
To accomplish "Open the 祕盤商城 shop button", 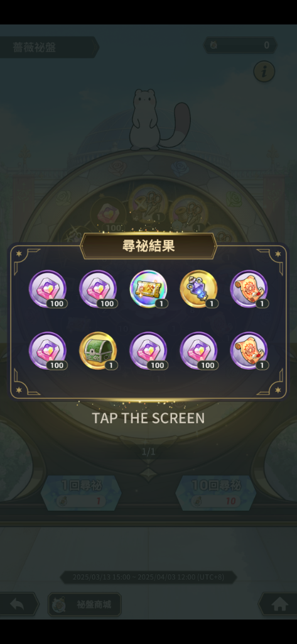I will coord(85,604).
